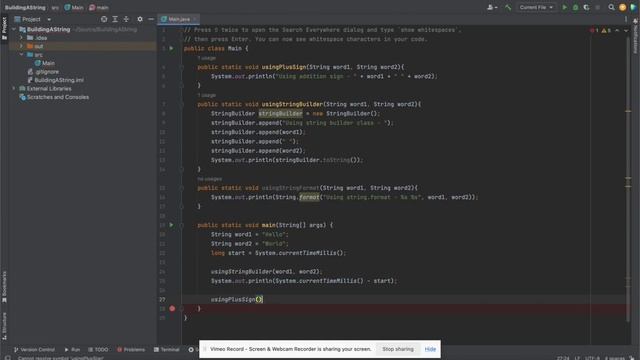Click the line separator LF status bar item
Image resolution: width=640 pixels, height=360 pixels.
click(577, 358)
